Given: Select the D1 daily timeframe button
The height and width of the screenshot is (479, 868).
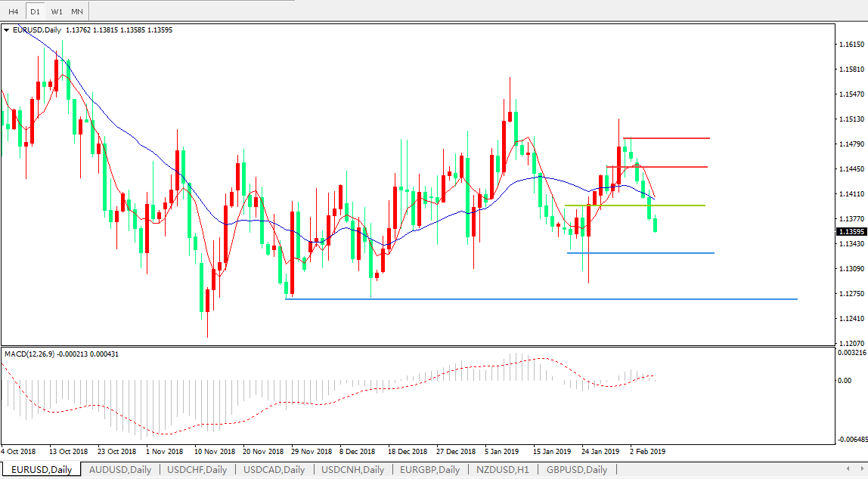Looking at the screenshot, I should 35,11.
